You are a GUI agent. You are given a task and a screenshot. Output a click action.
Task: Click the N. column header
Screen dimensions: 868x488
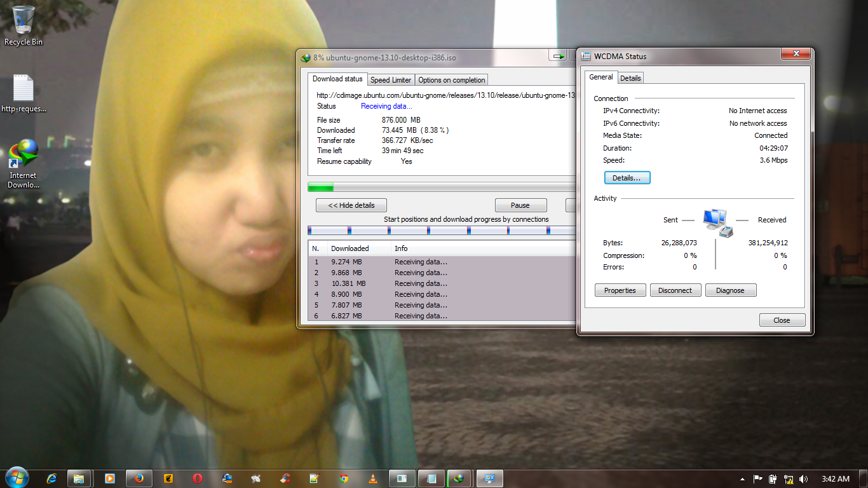pyautogui.click(x=318, y=248)
